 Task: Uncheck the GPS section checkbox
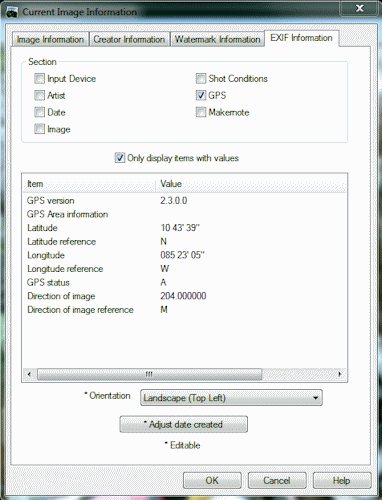201,95
